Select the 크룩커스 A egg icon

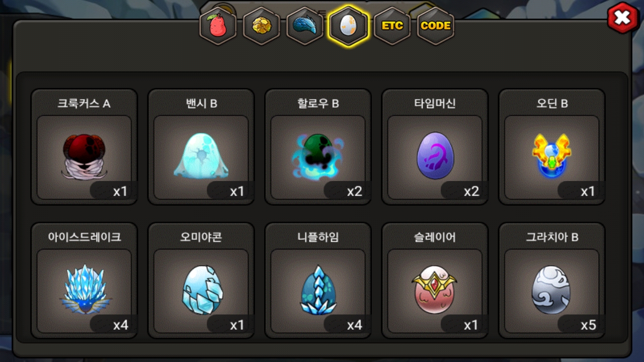[x=84, y=157]
